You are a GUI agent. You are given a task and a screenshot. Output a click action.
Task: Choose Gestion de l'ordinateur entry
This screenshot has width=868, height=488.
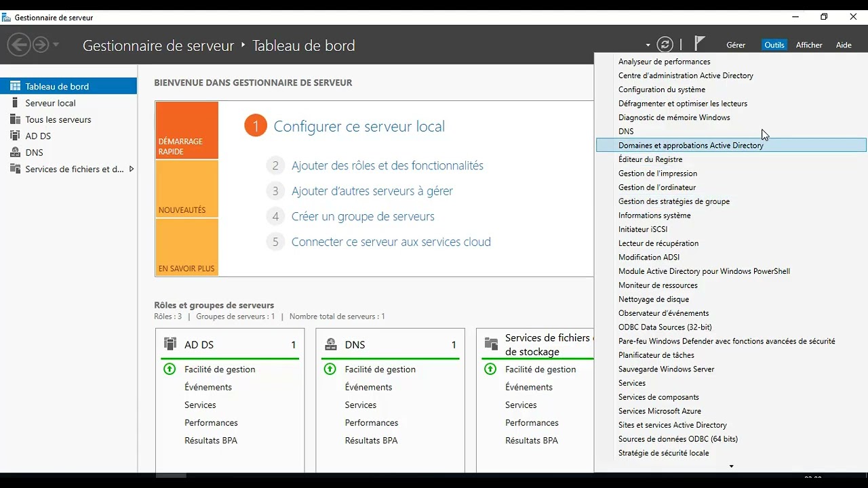(x=731, y=187)
